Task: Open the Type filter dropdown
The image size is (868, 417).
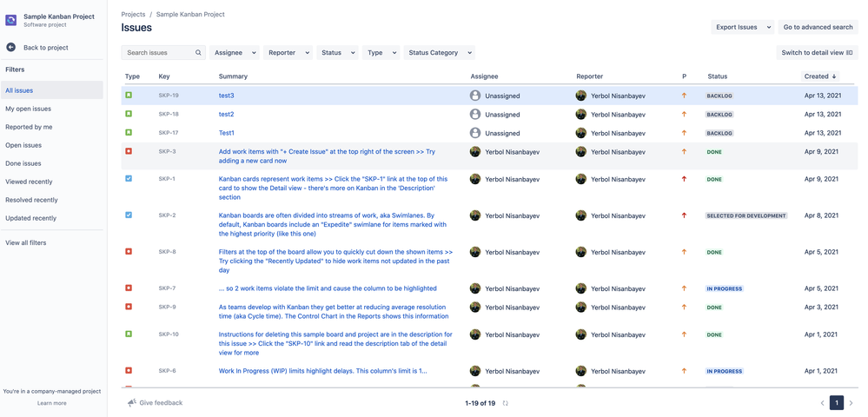Action: (381, 53)
